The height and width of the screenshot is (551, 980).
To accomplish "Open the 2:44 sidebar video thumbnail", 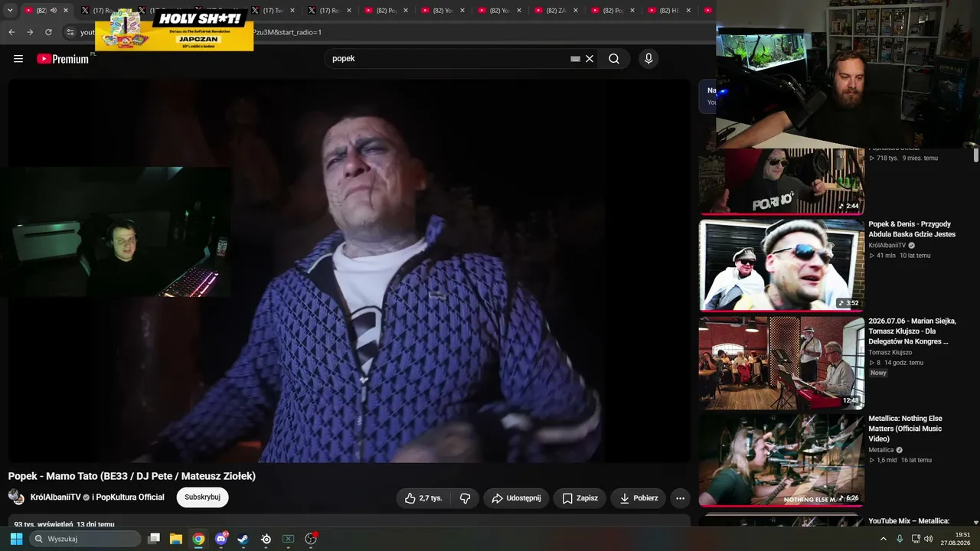I will coord(782,181).
